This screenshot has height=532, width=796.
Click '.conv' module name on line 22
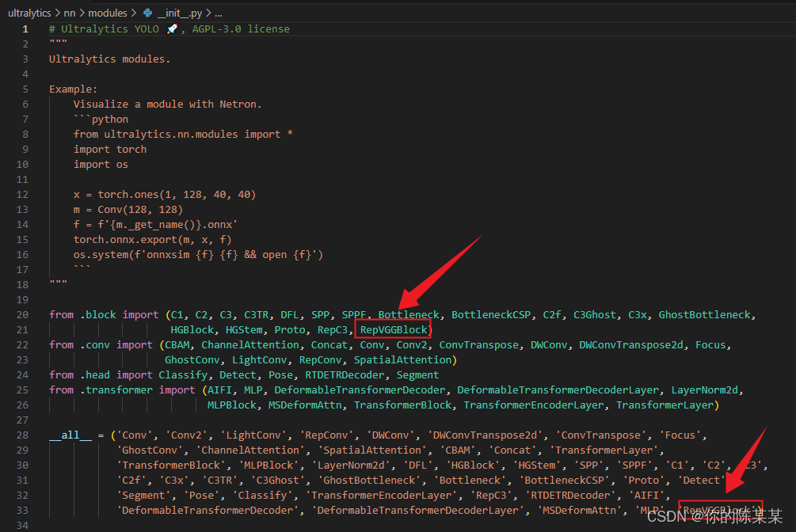[95, 345]
